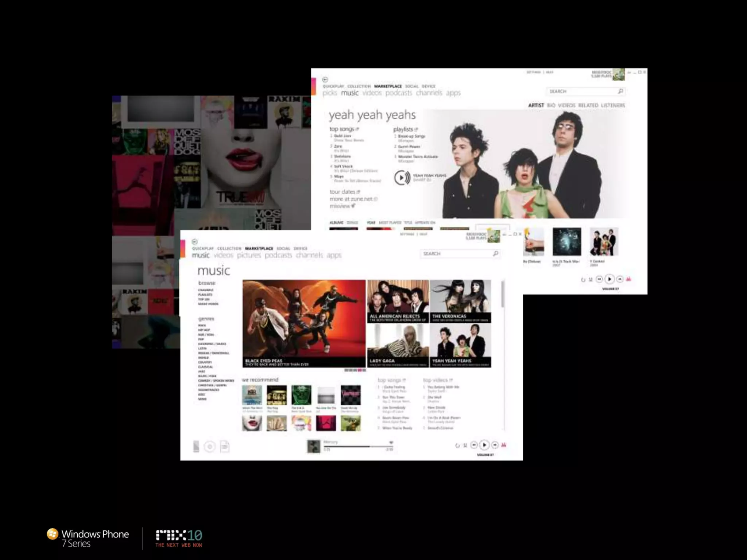Screen dimensions: 747x560
Task: Open the playlist page icon in the bottom bar
Action: click(225, 446)
